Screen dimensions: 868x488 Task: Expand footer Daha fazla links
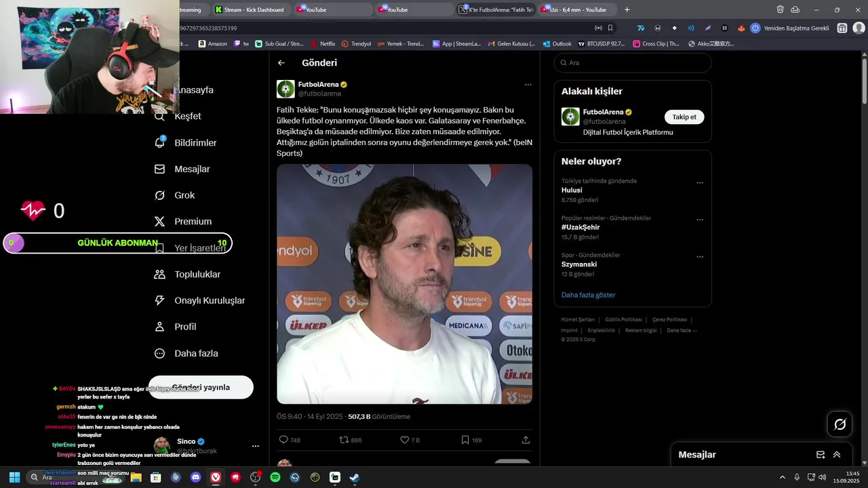(x=682, y=331)
